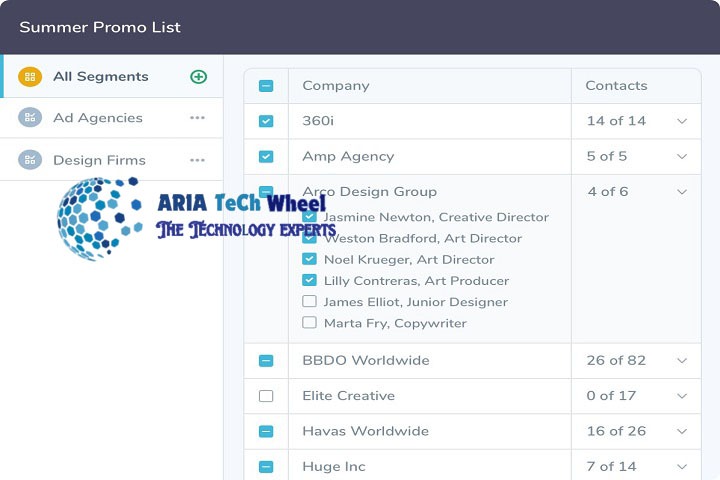This screenshot has height=480, width=720.
Task: Click the 360i company name
Action: pos(318,121)
